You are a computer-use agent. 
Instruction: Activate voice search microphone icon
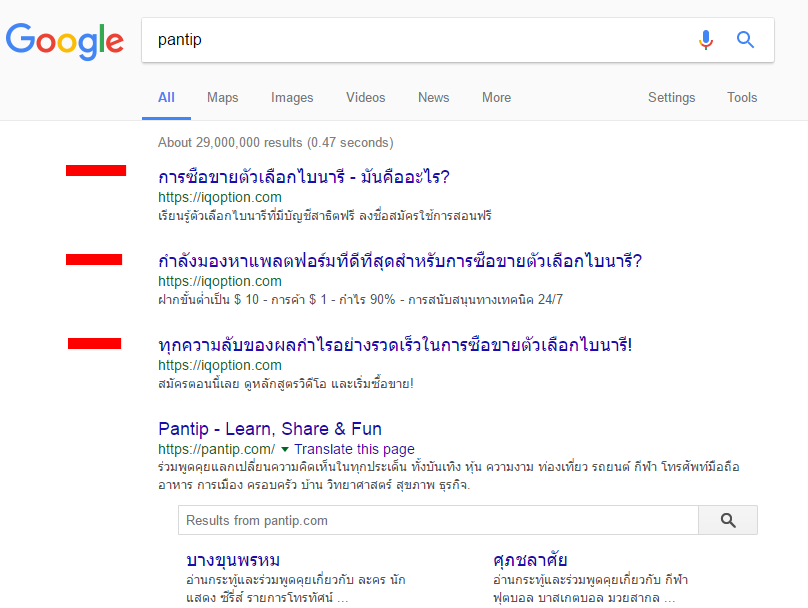click(x=706, y=40)
